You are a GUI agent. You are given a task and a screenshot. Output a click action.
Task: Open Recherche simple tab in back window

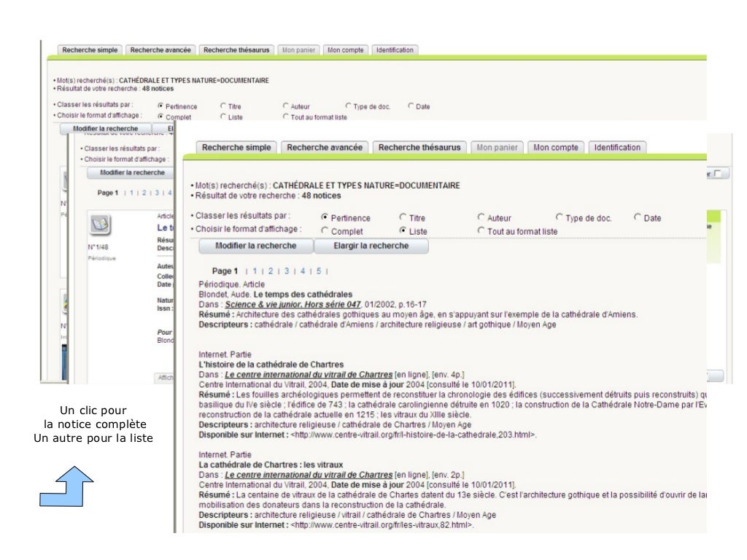[x=90, y=50]
